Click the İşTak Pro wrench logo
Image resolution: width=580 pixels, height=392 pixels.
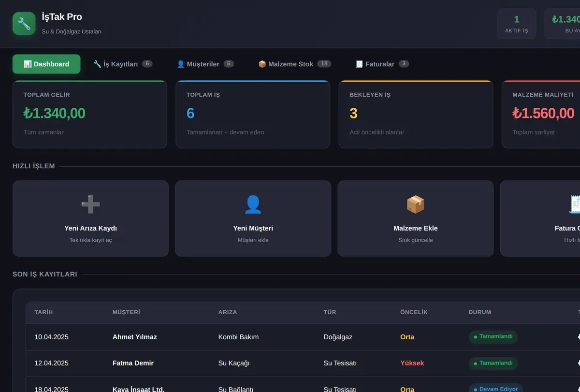pyautogui.click(x=24, y=24)
